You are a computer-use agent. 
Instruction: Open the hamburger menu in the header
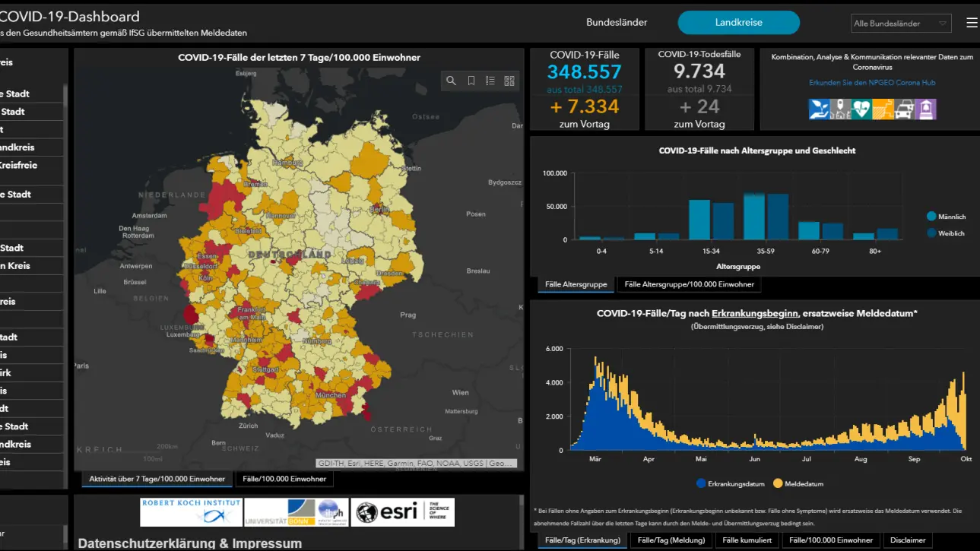[972, 23]
